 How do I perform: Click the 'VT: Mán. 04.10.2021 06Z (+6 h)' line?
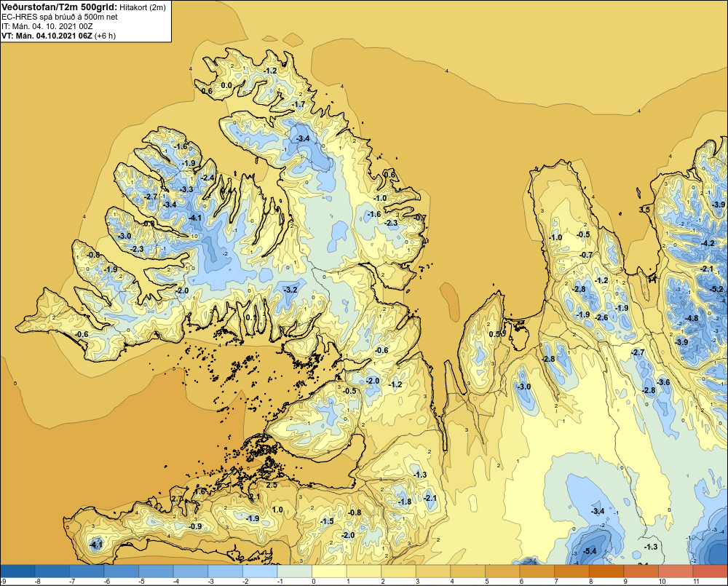(x=58, y=36)
